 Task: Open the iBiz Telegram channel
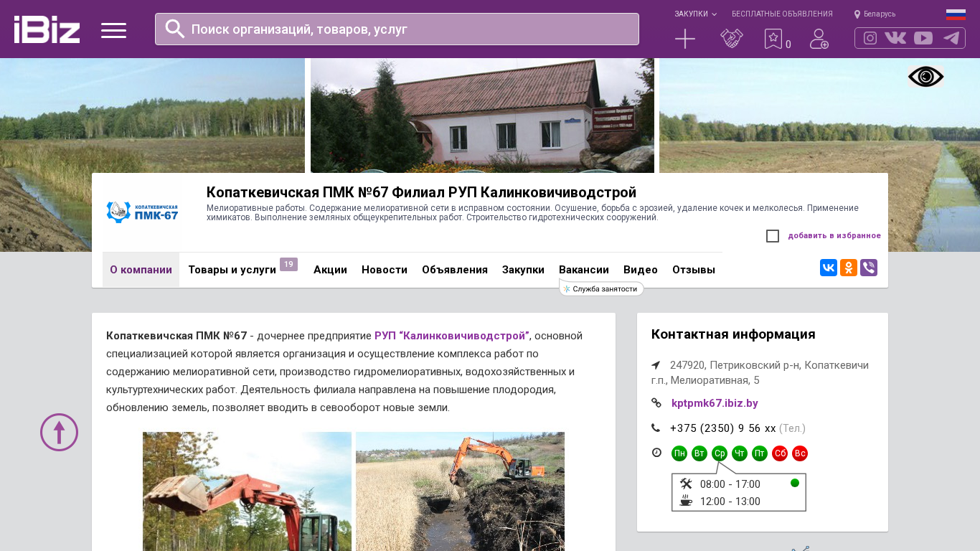tap(951, 38)
